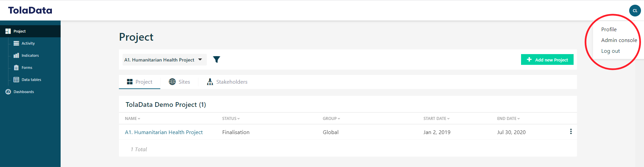Click the Indicators bar chart icon
644x167 pixels.
tap(16, 55)
